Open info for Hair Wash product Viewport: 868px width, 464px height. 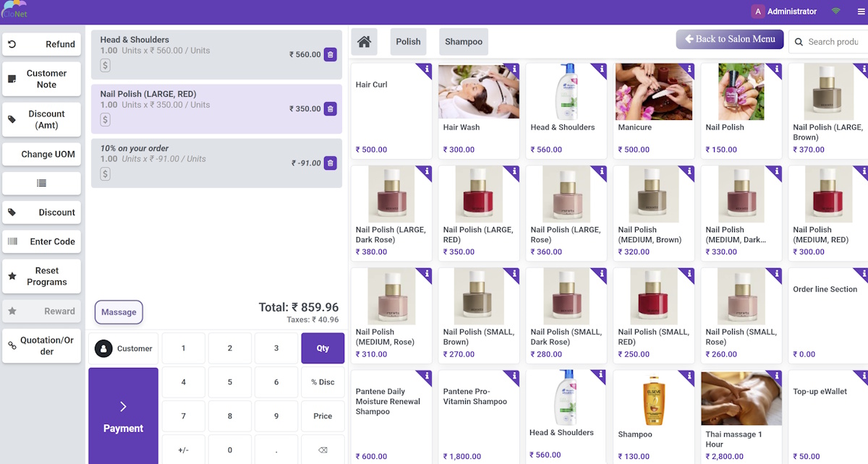pyautogui.click(x=514, y=69)
